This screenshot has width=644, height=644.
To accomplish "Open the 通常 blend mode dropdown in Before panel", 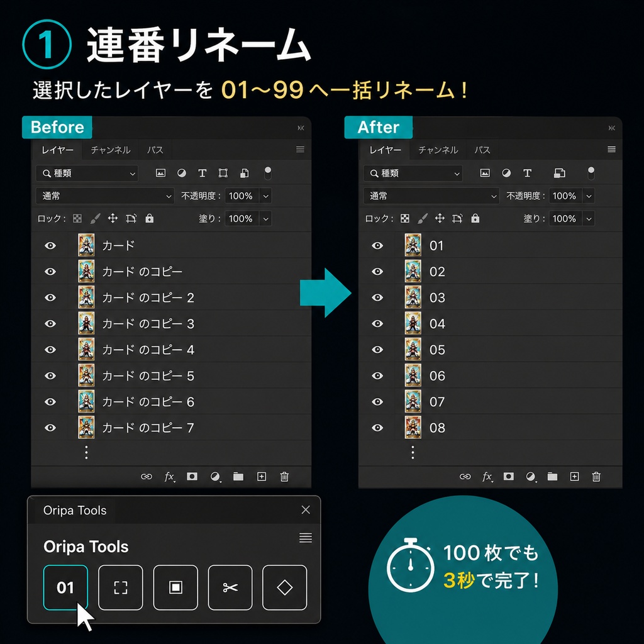I will (105, 196).
